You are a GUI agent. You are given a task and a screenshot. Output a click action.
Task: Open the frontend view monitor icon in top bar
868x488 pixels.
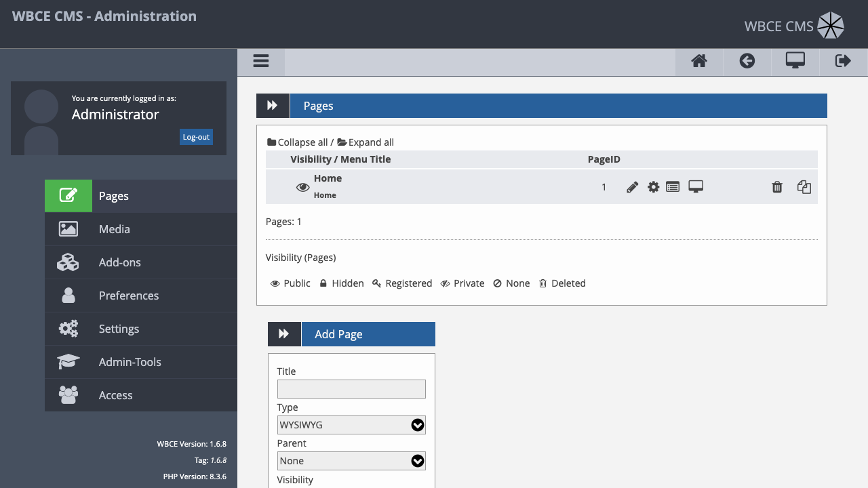coord(795,60)
